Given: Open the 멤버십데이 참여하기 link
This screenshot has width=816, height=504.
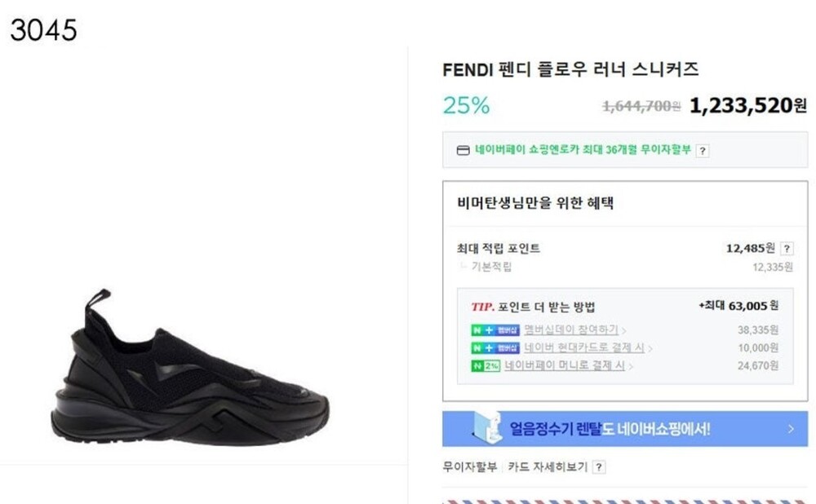Looking at the screenshot, I should pyautogui.click(x=571, y=330).
